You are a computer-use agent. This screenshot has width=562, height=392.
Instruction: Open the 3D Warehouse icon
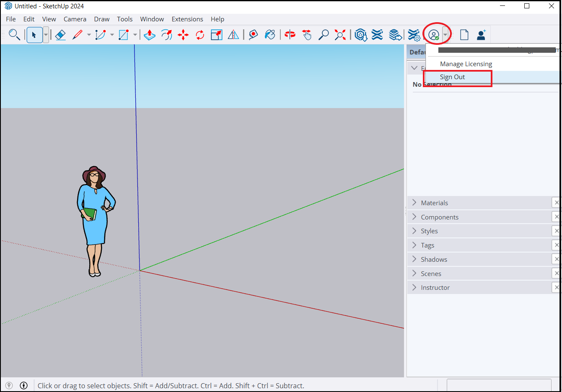tap(360, 35)
